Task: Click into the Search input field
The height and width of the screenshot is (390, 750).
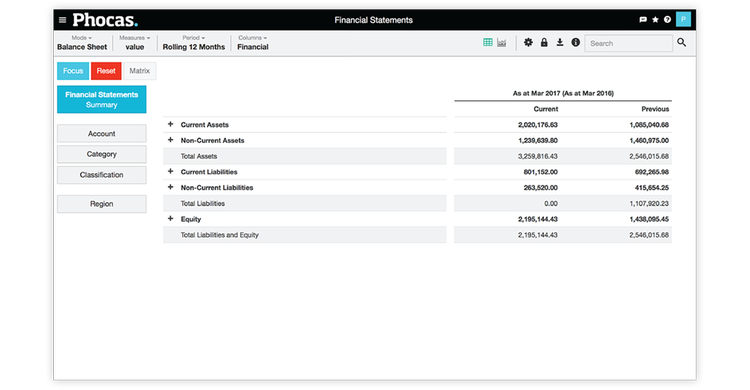Action: pos(628,43)
